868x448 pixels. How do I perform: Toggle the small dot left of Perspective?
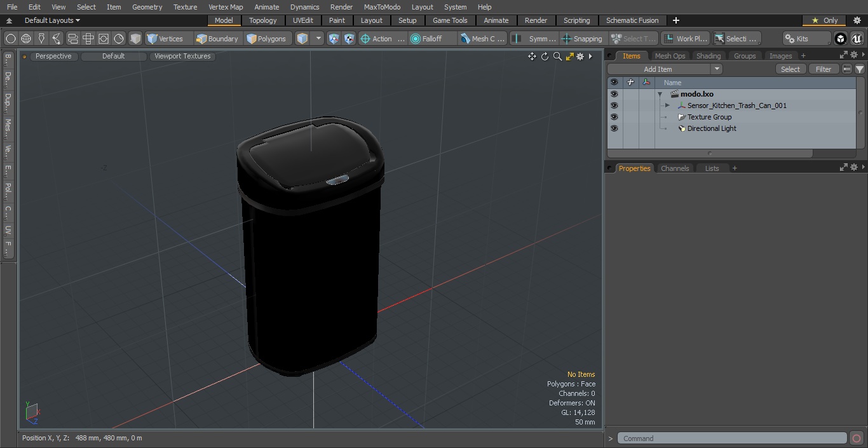(x=25, y=57)
